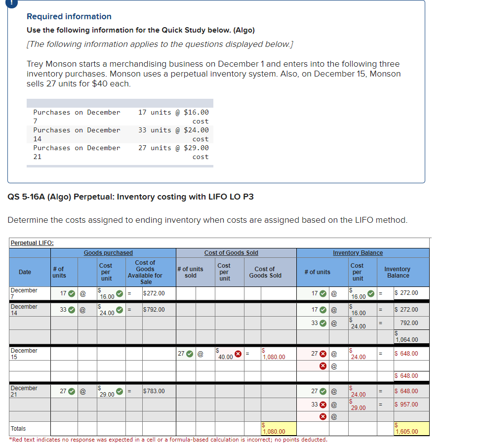
Task: Click red X beside December 21 inventory 33 units
Action: pyautogui.click(x=323, y=405)
